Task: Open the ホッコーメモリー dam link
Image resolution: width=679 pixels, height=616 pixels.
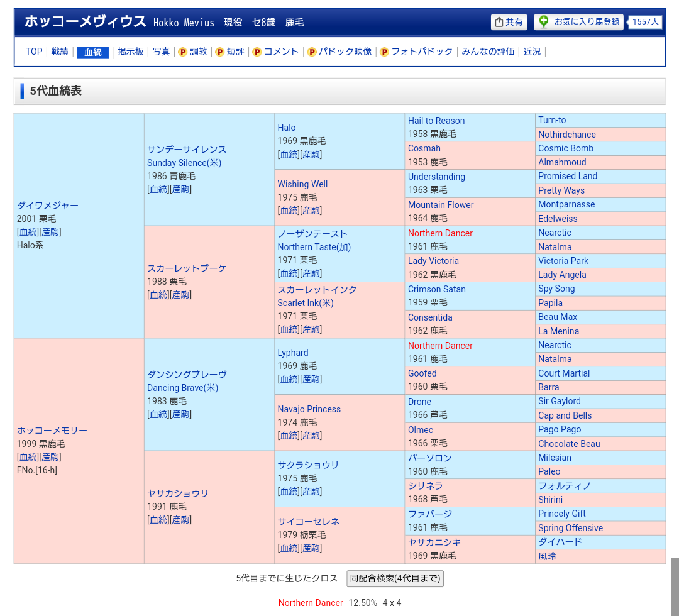Action: [x=52, y=431]
